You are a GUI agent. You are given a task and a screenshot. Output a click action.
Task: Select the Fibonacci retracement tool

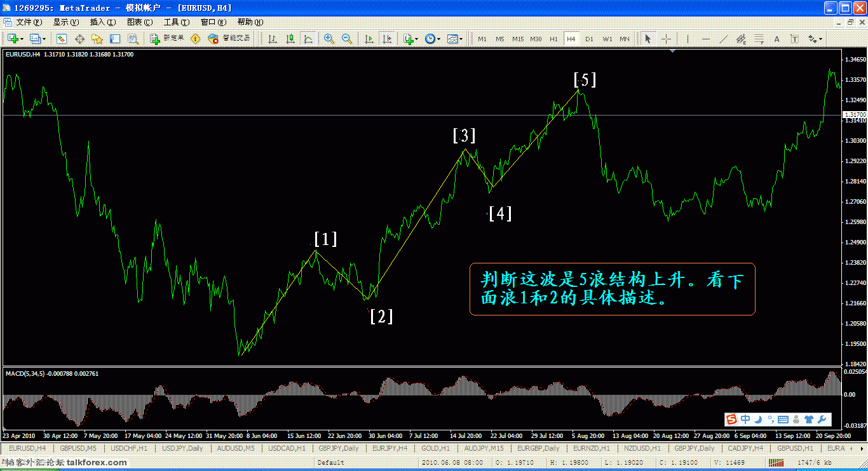[759, 39]
